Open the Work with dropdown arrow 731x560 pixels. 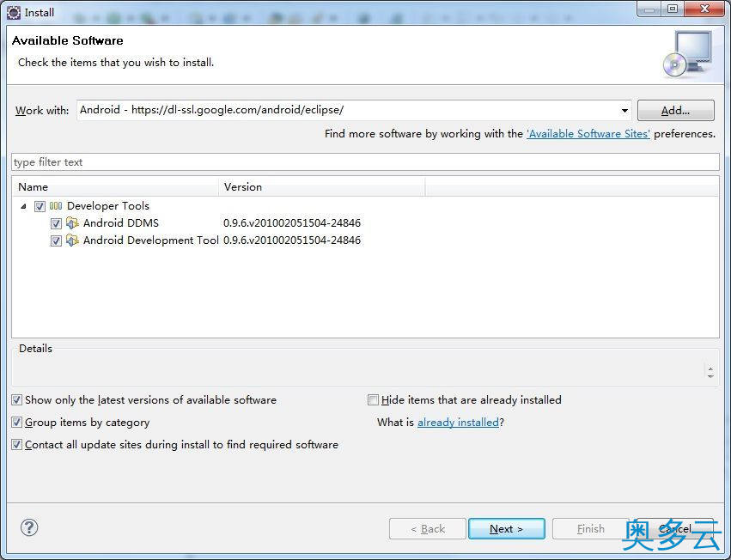click(624, 111)
